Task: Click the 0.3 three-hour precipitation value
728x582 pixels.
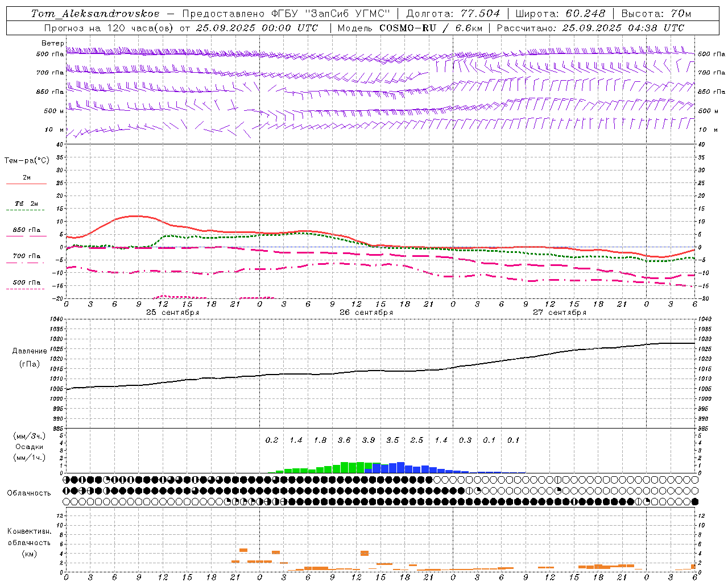Action: pyautogui.click(x=465, y=440)
